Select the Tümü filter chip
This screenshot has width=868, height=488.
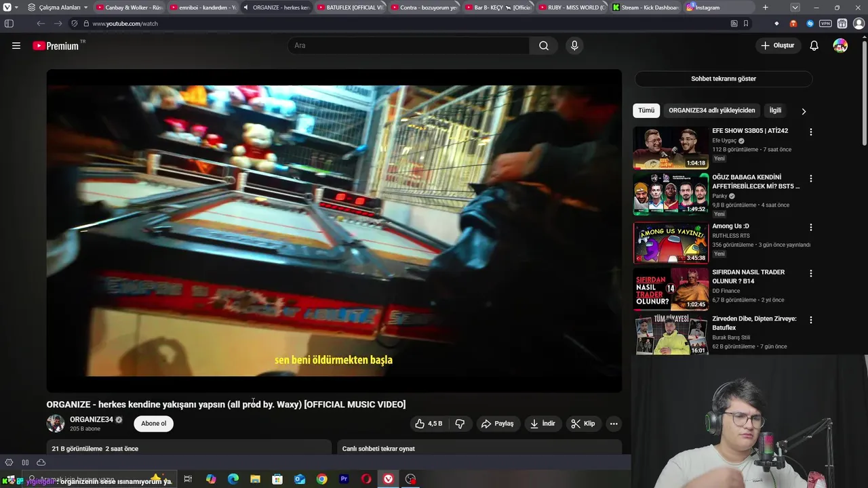(x=646, y=110)
